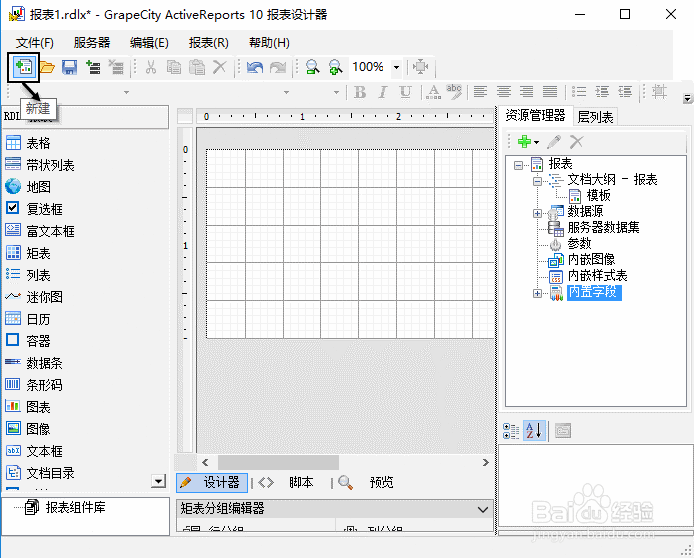Click the Cut scissors icon
694x558 pixels.
(x=151, y=67)
